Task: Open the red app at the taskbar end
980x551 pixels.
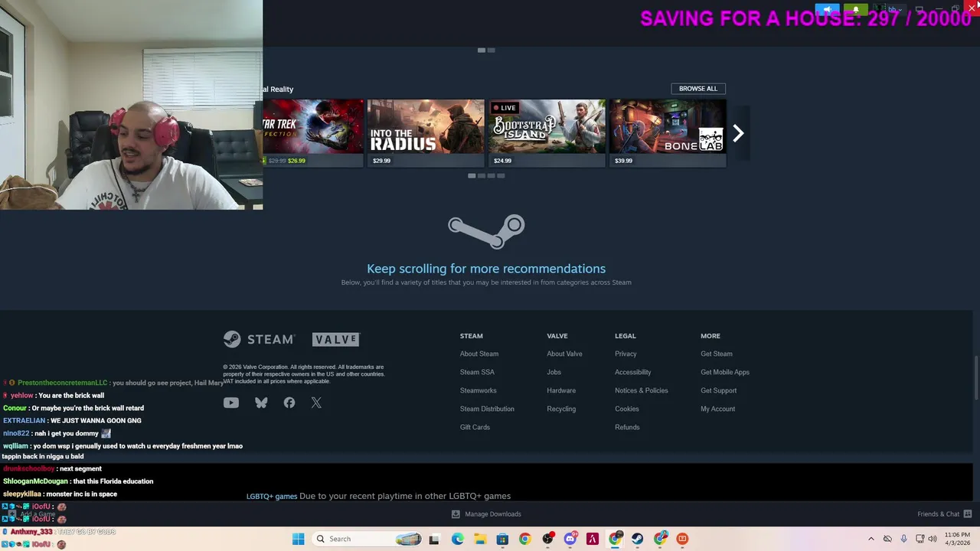Action: coord(682,539)
